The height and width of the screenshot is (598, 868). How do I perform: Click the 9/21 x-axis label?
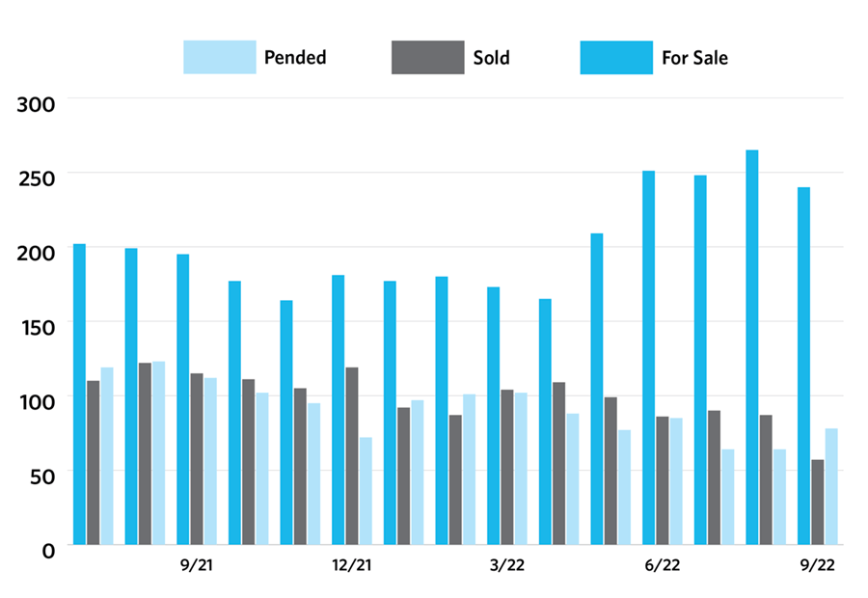(196, 565)
